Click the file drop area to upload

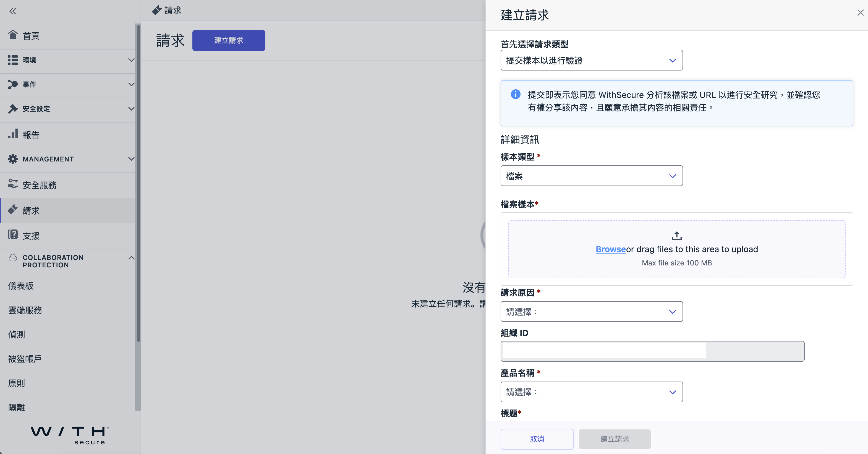pos(677,249)
